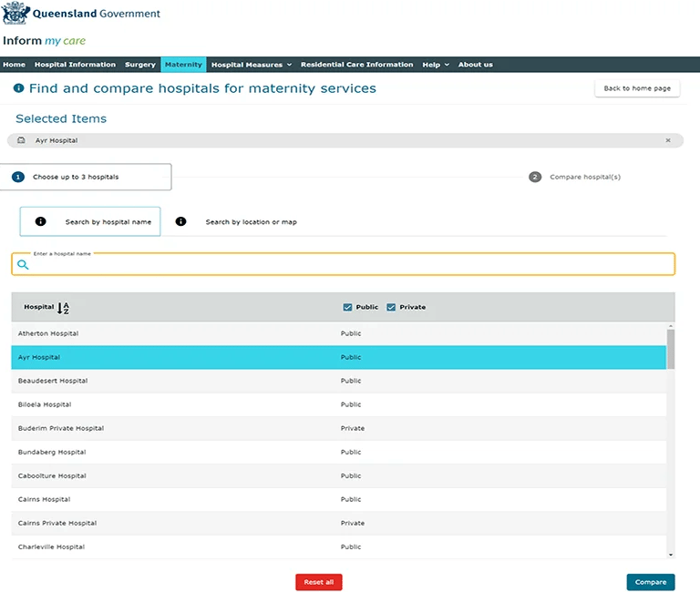Image resolution: width=700 pixels, height=592 pixels.
Task: Click info icon beside Search by hospital name
Action: point(41,221)
